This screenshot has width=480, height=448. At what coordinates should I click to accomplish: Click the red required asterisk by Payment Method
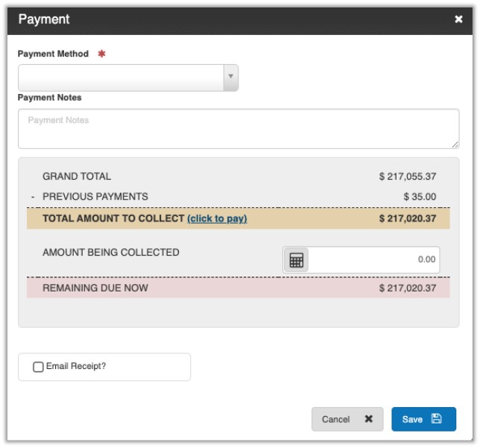(x=101, y=54)
